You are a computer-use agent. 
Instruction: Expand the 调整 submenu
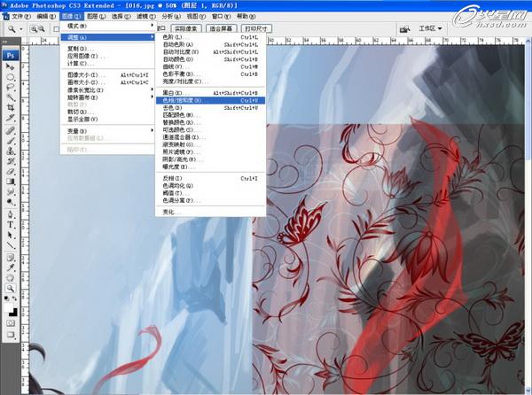(x=108, y=37)
